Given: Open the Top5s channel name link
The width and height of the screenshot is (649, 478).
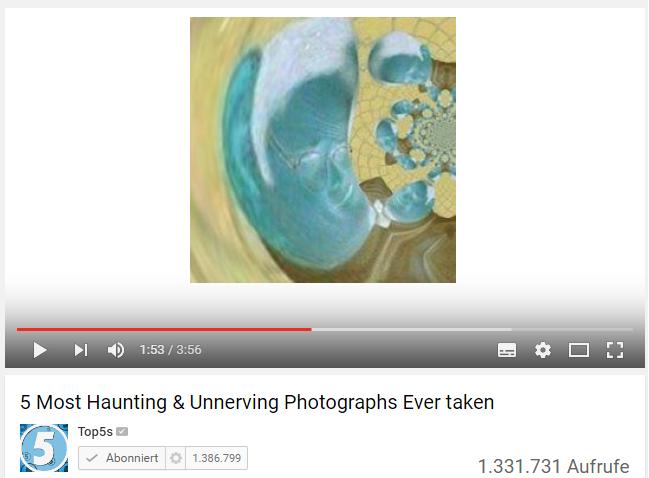Looking at the screenshot, I should click(x=95, y=432).
